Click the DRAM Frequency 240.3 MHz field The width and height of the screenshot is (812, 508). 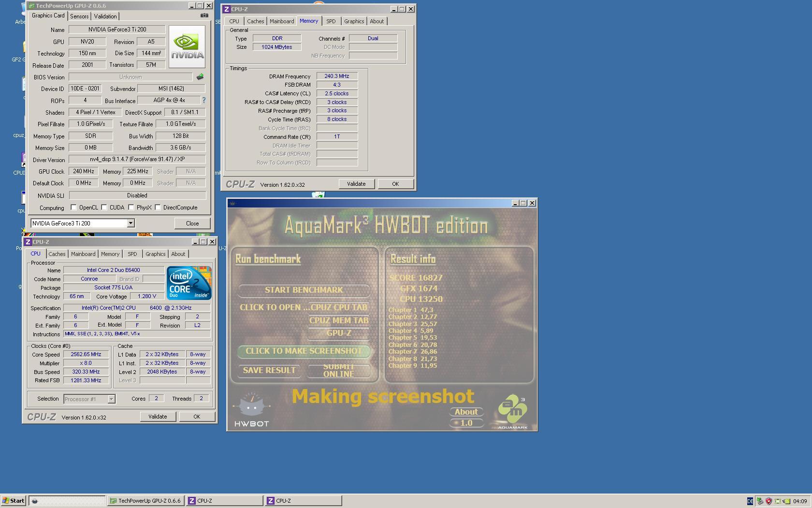pyautogui.click(x=337, y=76)
